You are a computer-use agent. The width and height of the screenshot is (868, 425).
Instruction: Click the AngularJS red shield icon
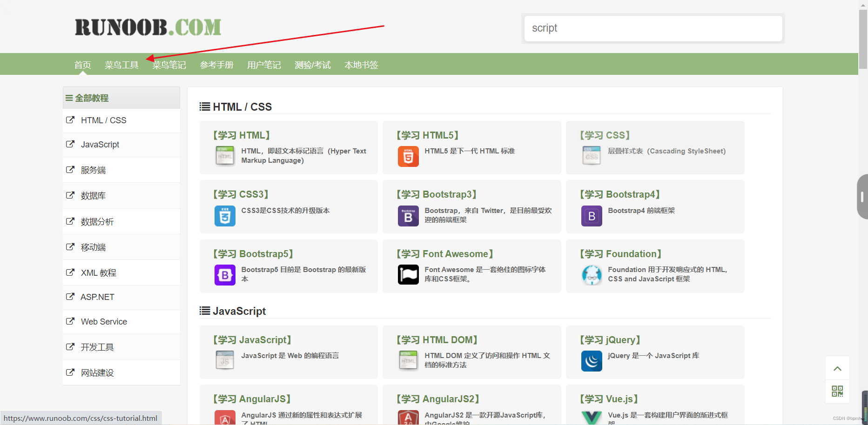pyautogui.click(x=225, y=418)
